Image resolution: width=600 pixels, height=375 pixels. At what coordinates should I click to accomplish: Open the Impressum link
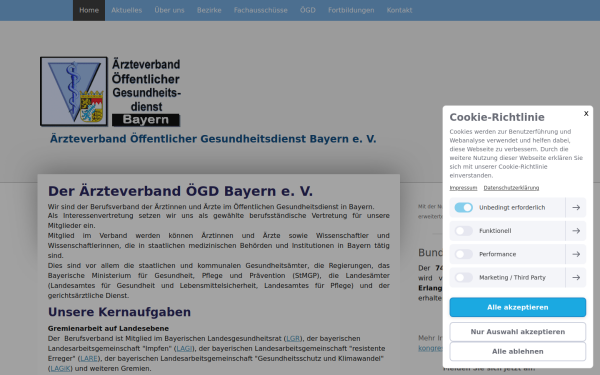point(463,188)
